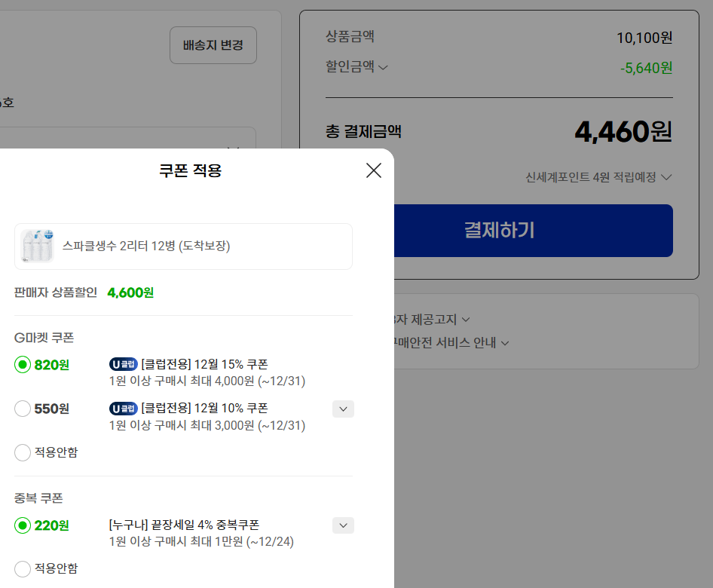This screenshot has height=588, width=713.
Task: Expand the 3자 제공고지 section
Action: tap(464, 319)
